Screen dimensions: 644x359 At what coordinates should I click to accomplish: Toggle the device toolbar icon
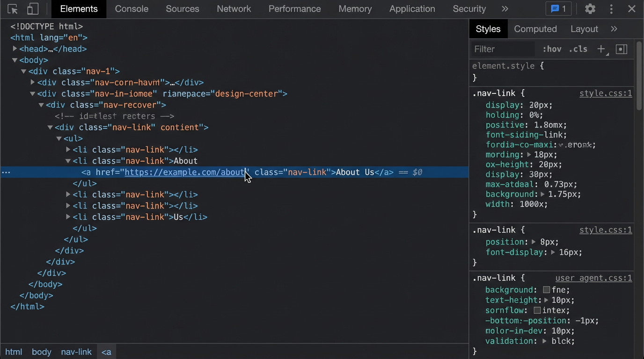[33, 9]
